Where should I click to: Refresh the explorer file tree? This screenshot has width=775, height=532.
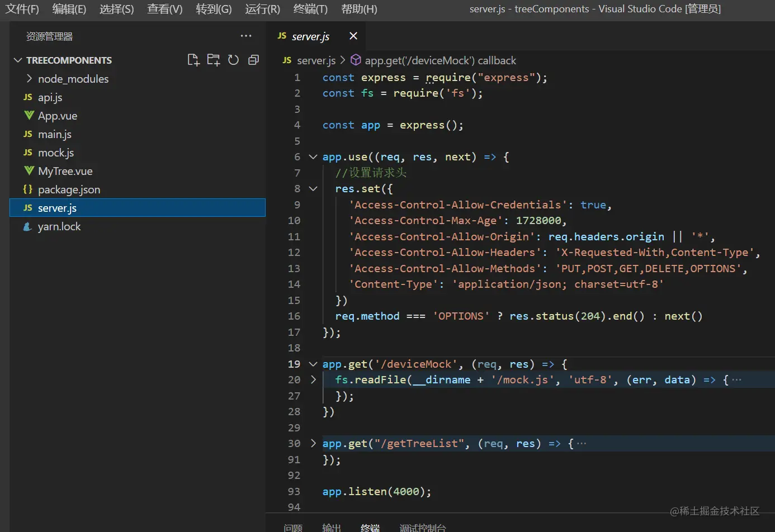233,60
